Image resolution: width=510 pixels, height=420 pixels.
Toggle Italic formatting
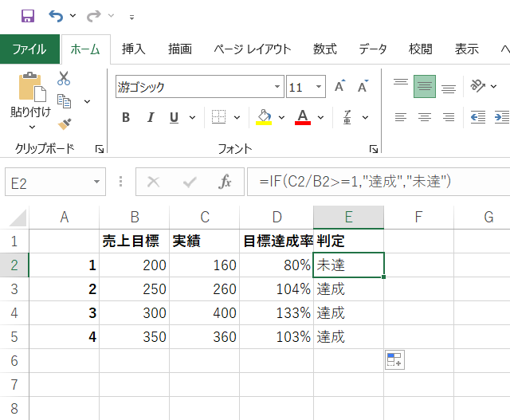tap(150, 117)
